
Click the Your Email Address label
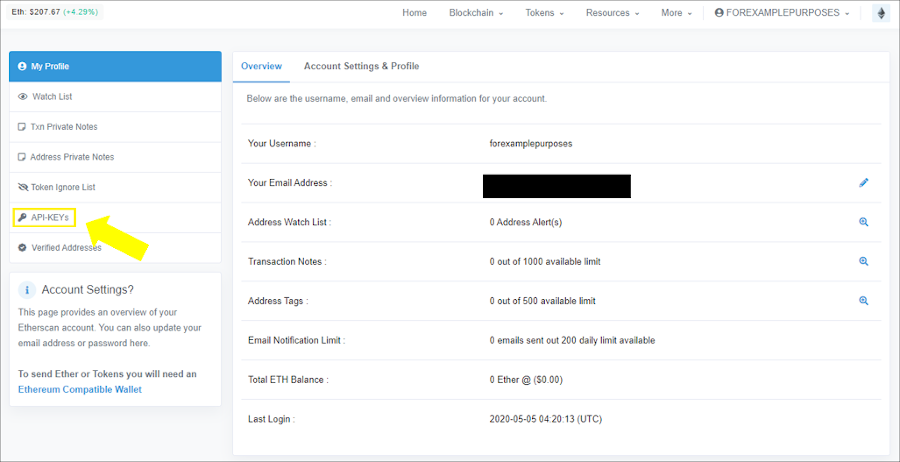tap(290, 183)
